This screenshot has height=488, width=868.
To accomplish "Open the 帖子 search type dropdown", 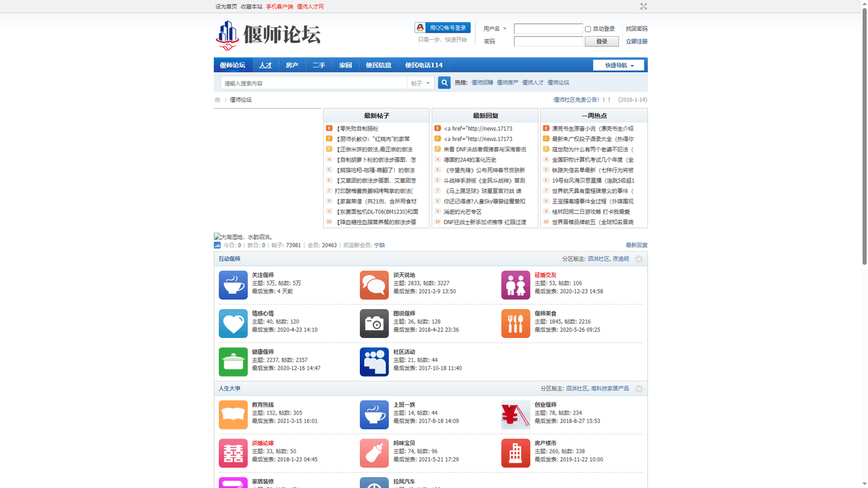I will point(421,83).
